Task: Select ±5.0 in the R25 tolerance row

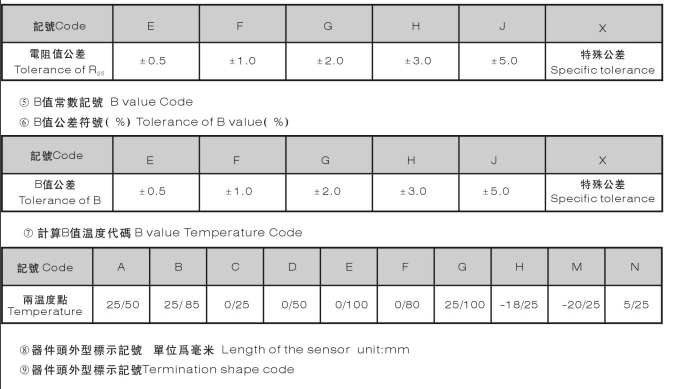Action: pyautogui.click(x=502, y=61)
